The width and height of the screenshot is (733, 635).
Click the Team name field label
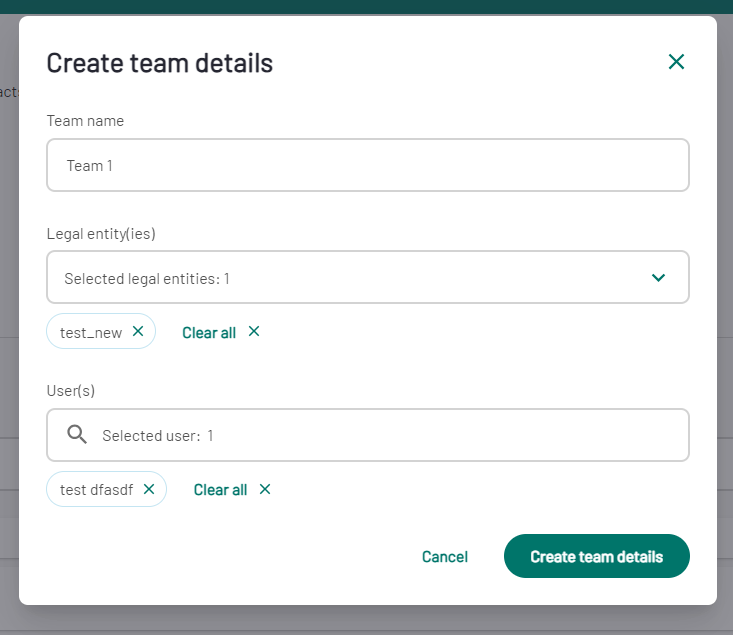pyautogui.click(x=85, y=121)
